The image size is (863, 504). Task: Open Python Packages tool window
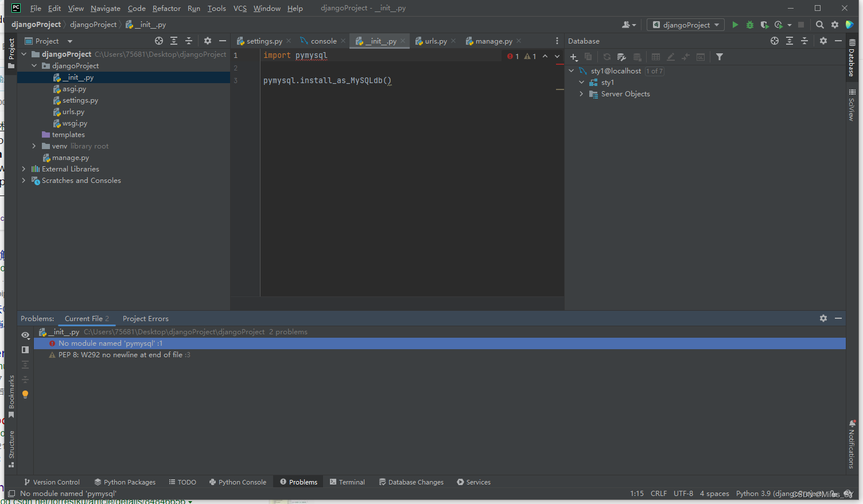coord(125,482)
